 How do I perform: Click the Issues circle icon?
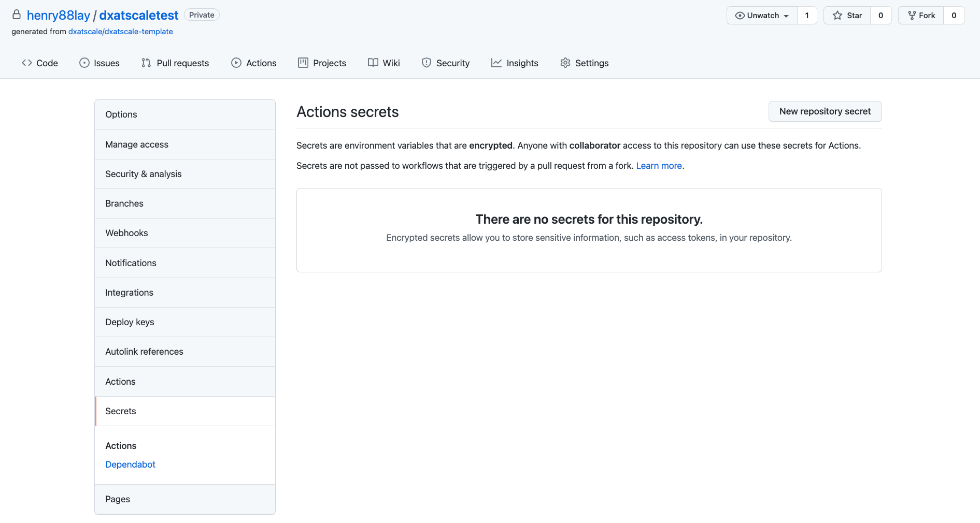pos(84,63)
